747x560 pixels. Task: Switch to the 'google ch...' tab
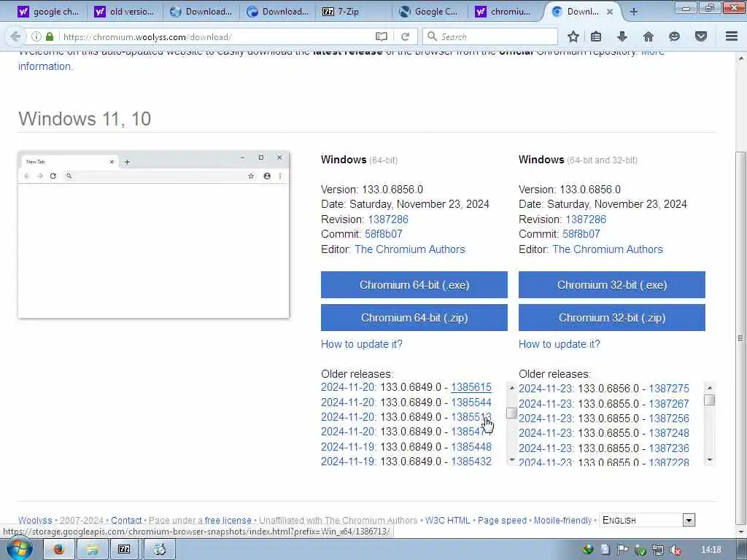point(47,12)
